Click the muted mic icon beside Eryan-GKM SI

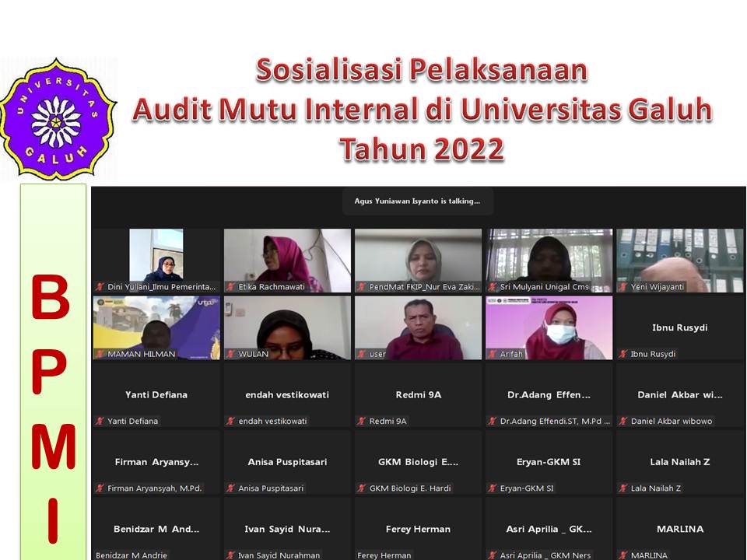pos(492,488)
